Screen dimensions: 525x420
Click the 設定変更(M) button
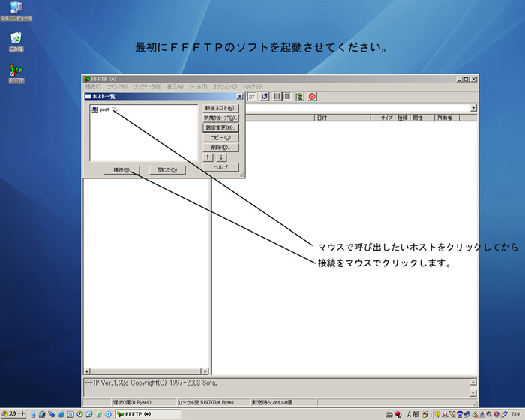point(221,127)
